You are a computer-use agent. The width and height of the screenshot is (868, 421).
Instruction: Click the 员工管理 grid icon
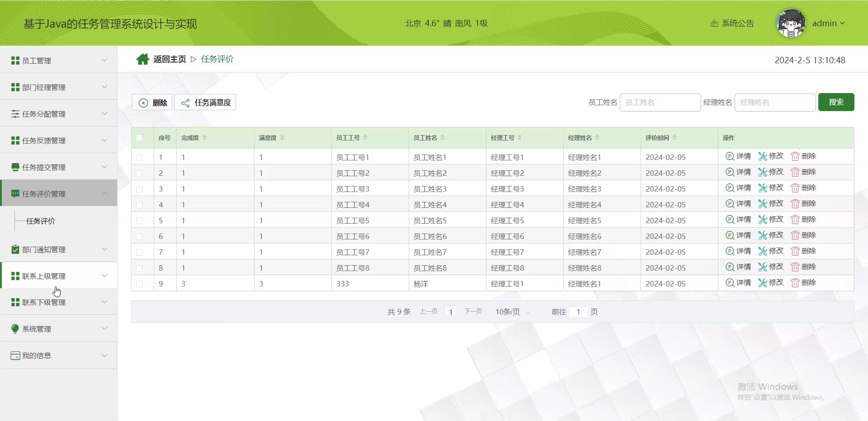(x=15, y=61)
